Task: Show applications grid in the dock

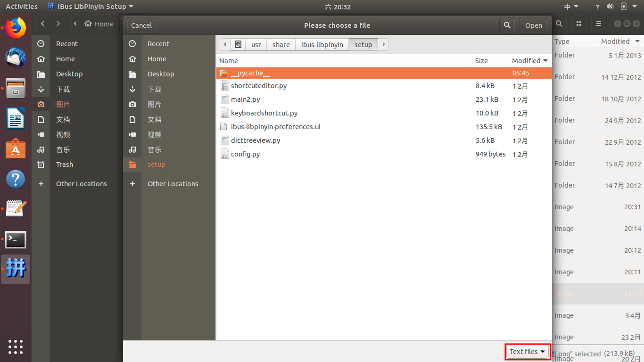Action: (16, 346)
